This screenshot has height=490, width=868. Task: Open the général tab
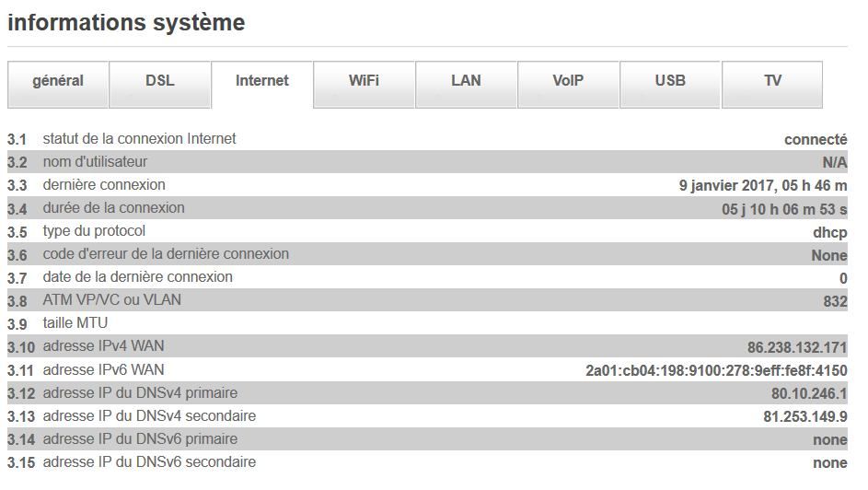(x=58, y=81)
